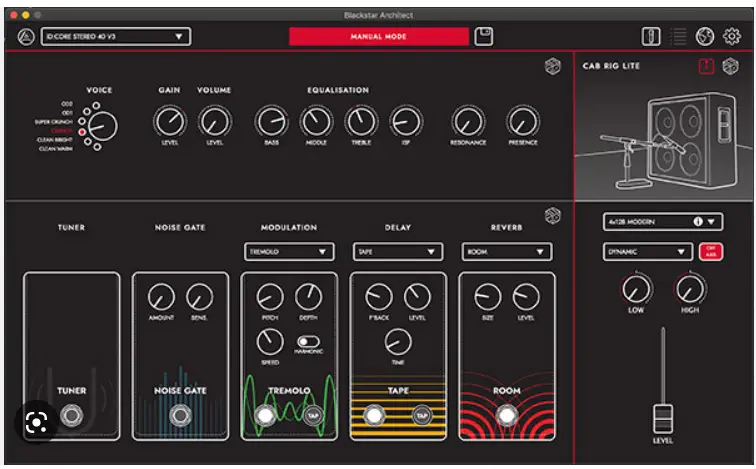Select the OD2 voice LED
The image size is (756, 469).
point(96,105)
